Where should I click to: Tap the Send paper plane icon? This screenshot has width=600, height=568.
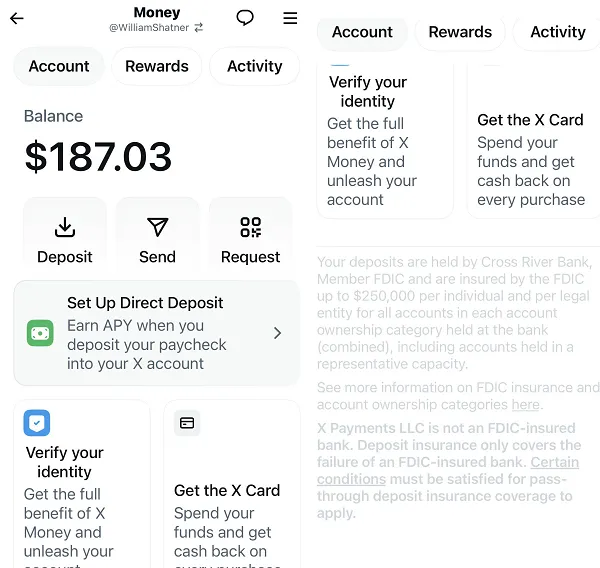point(157,227)
